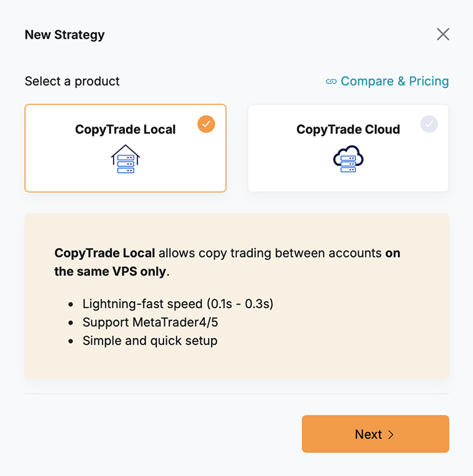Viewport: 473px width, 476px height.
Task: Open the Compare & Pricing link
Action: pyautogui.click(x=395, y=81)
